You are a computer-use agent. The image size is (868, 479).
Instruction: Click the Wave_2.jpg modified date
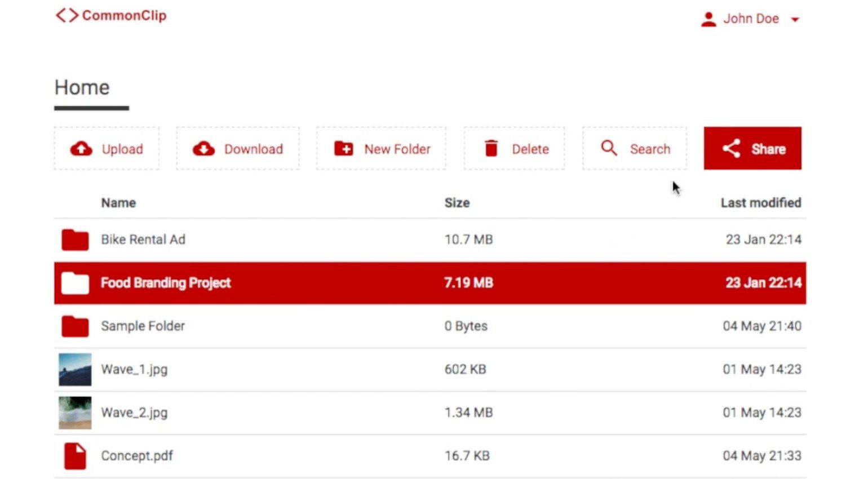[x=762, y=413]
